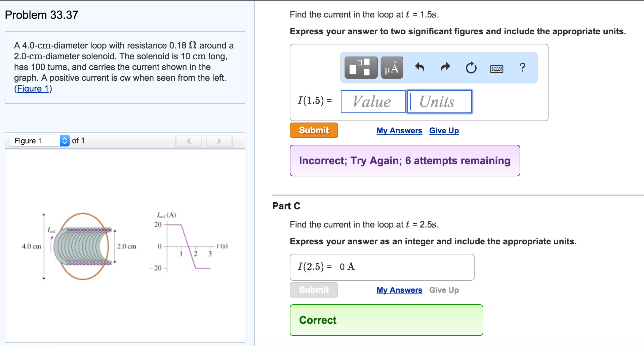Click Give Up for the I(1.5) part

point(444,131)
